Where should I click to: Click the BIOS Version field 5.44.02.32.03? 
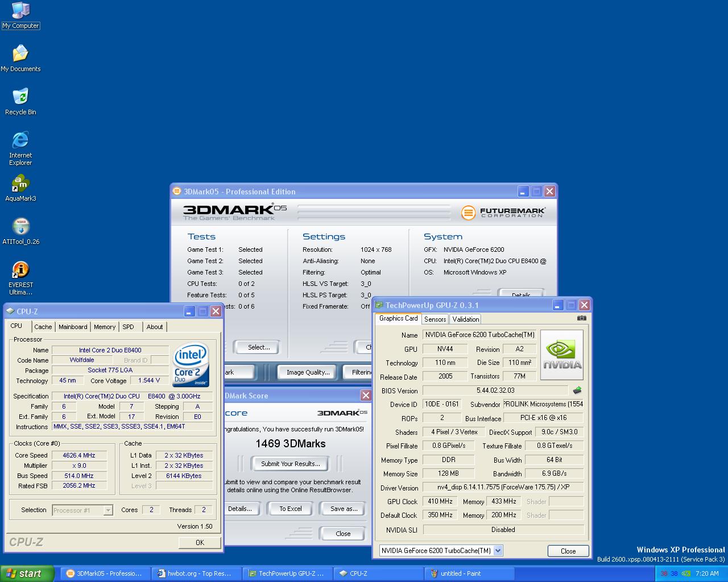(495, 390)
